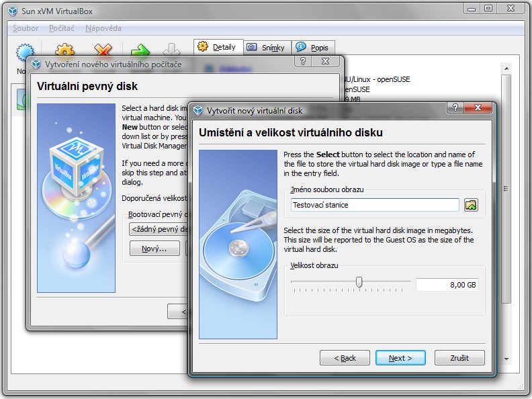Click the scrollbar down arrow in details pane
Image resolution: width=532 pixels, height=399 pixels.
pos(506,359)
